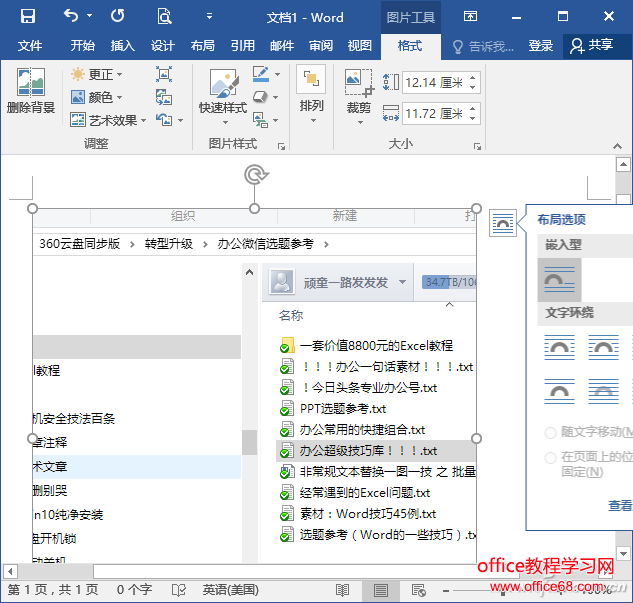Viewport: 633px width, 603px height.
Task: Expand the Arrange (排列) menu
Action: (311, 90)
